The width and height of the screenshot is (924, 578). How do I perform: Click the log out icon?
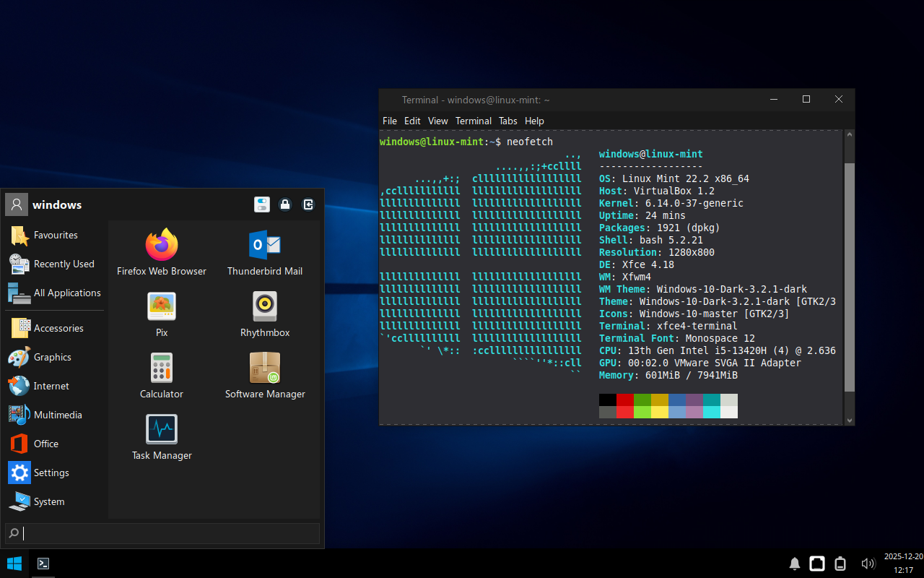click(x=308, y=204)
